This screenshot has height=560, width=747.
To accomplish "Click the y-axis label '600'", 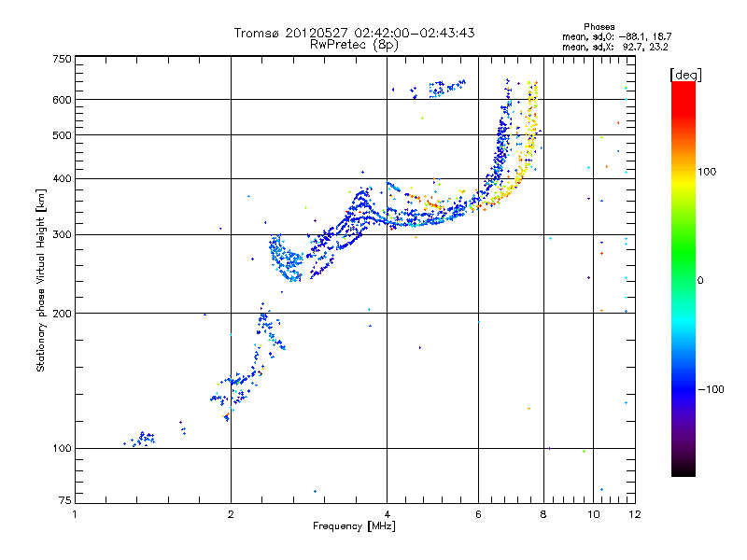I will tap(62, 100).
